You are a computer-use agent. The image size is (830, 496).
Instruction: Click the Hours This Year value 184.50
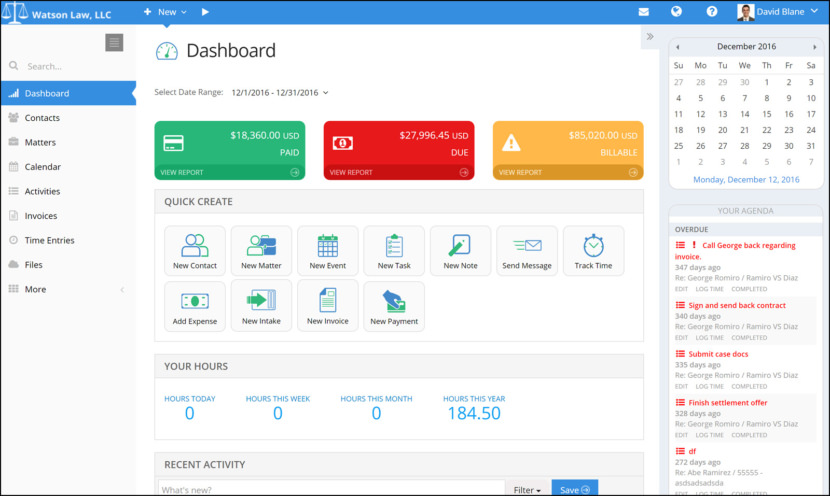click(474, 413)
